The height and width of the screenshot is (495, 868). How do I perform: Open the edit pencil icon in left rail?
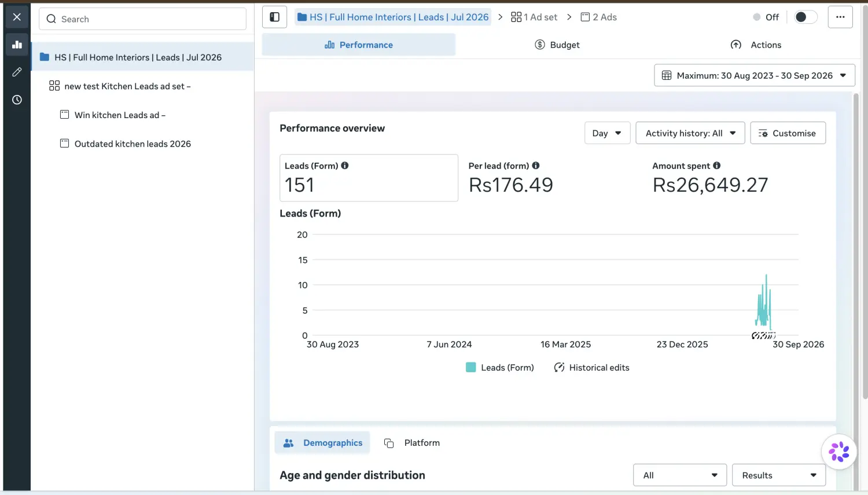coord(17,72)
